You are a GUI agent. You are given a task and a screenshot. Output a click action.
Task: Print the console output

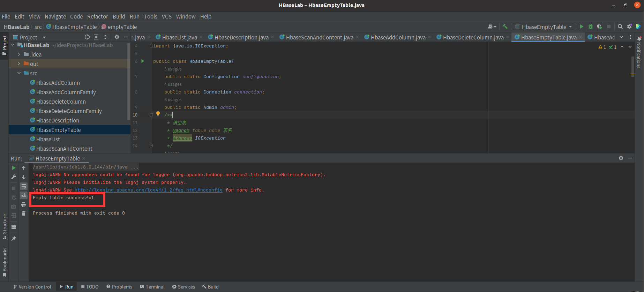click(24, 204)
